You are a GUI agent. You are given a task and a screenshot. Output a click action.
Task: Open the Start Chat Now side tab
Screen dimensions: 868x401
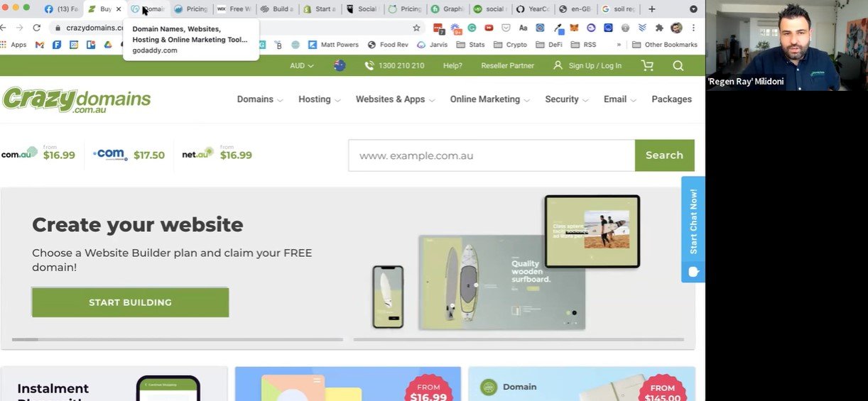[693, 229]
